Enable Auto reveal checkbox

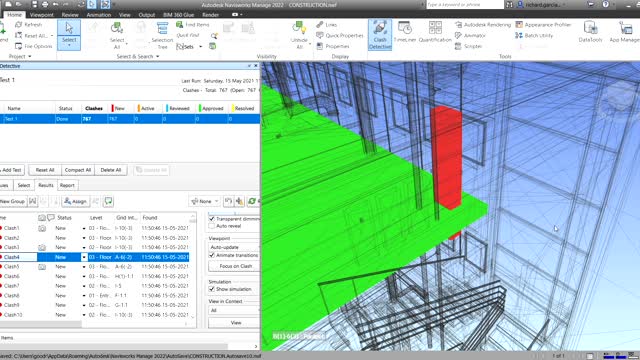(x=211, y=226)
